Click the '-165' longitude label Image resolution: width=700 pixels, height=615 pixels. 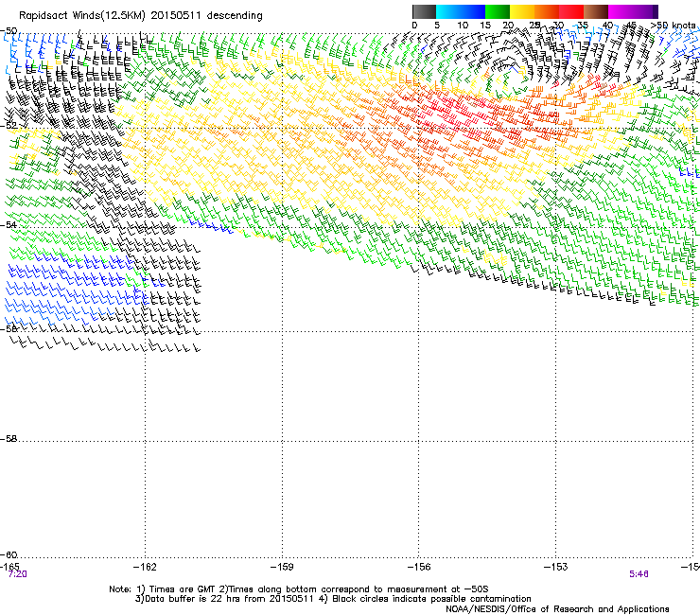pyautogui.click(x=9, y=567)
